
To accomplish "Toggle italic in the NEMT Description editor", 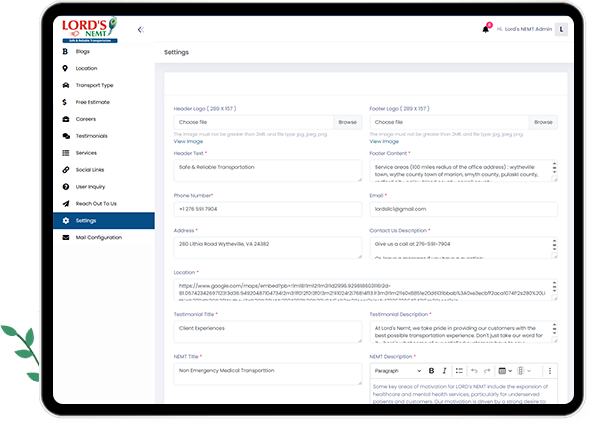I will click(x=444, y=371).
